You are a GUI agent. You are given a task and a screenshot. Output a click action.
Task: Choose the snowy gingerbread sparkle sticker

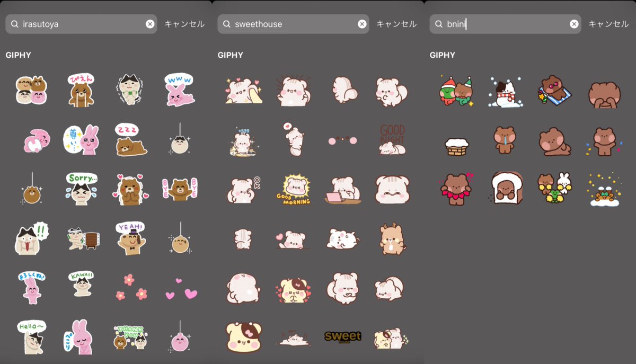[604, 190]
